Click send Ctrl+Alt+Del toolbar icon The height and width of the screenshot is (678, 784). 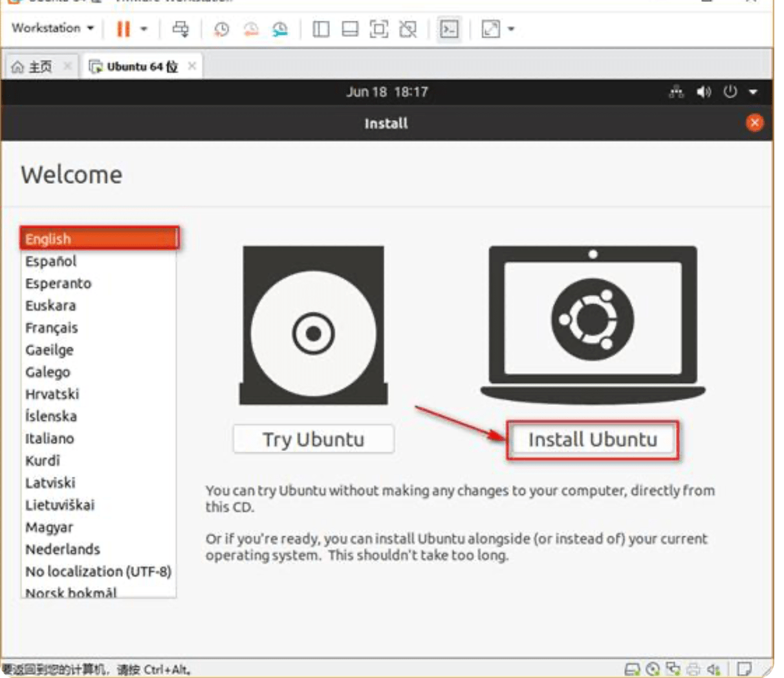click(x=180, y=29)
